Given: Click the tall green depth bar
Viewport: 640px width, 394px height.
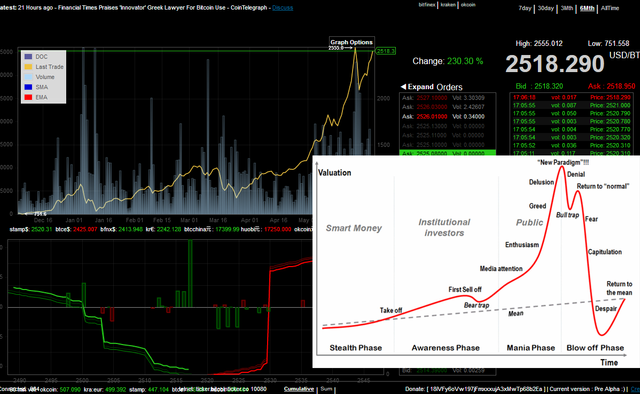Looking at the screenshot, I should click(190, 273).
